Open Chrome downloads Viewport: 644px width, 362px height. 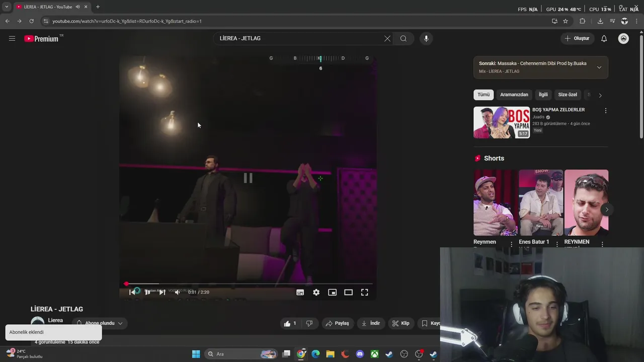coord(600,21)
